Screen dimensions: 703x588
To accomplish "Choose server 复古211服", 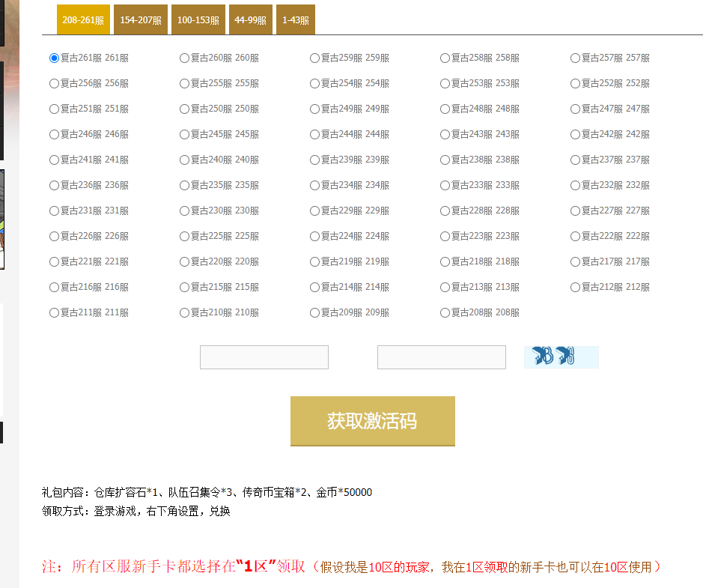I will tap(54, 313).
